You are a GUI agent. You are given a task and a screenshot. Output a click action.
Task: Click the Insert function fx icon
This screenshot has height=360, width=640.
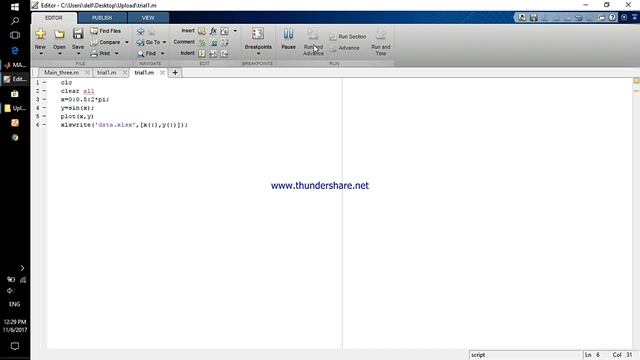pyautogui.click(x=213, y=31)
